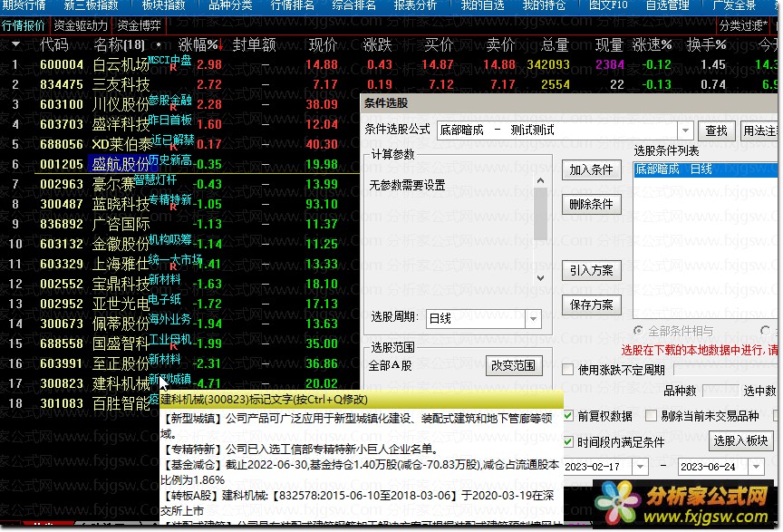783x532 pixels.
Task: Open the 品种分类 menu tab
Action: 230,5
